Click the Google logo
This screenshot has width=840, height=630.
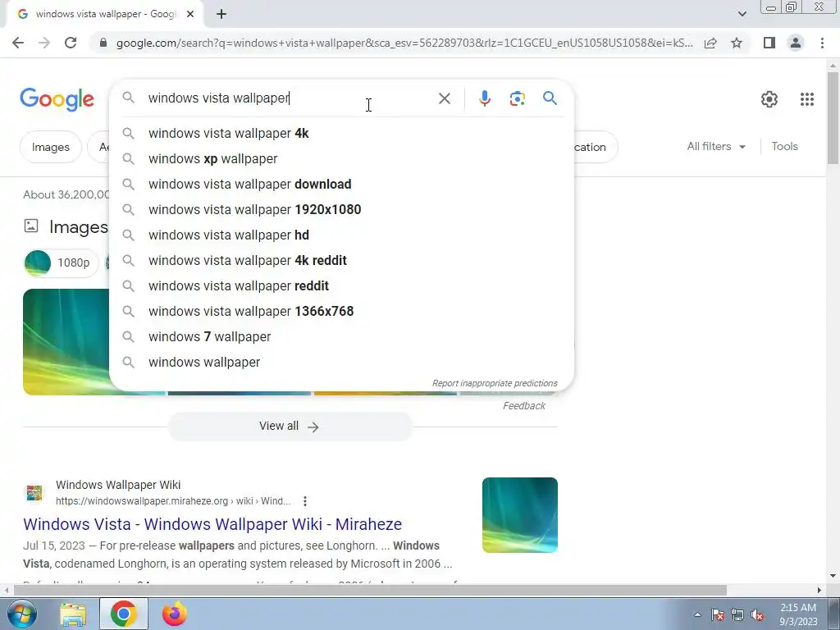click(x=57, y=99)
